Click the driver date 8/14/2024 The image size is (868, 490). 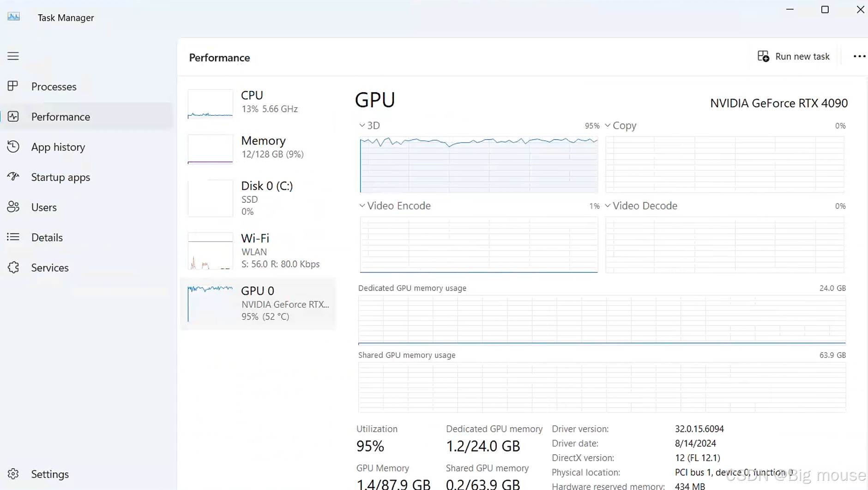[695, 443]
